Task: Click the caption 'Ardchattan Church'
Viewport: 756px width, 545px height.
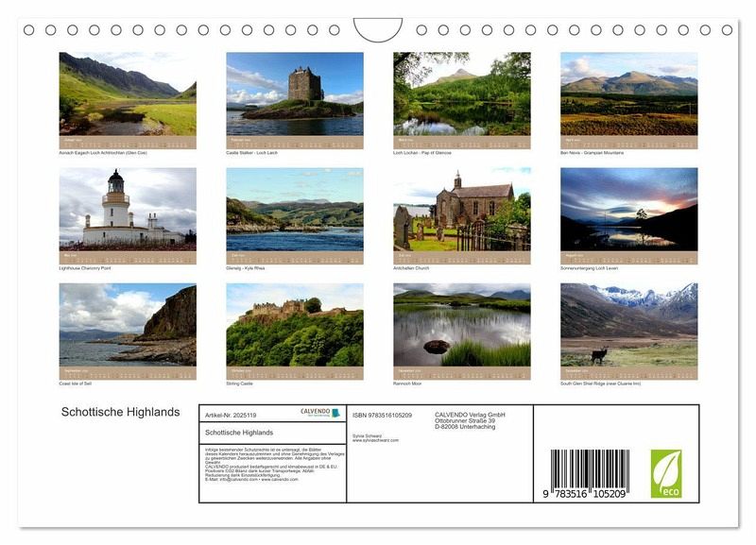Action: pyautogui.click(x=411, y=268)
